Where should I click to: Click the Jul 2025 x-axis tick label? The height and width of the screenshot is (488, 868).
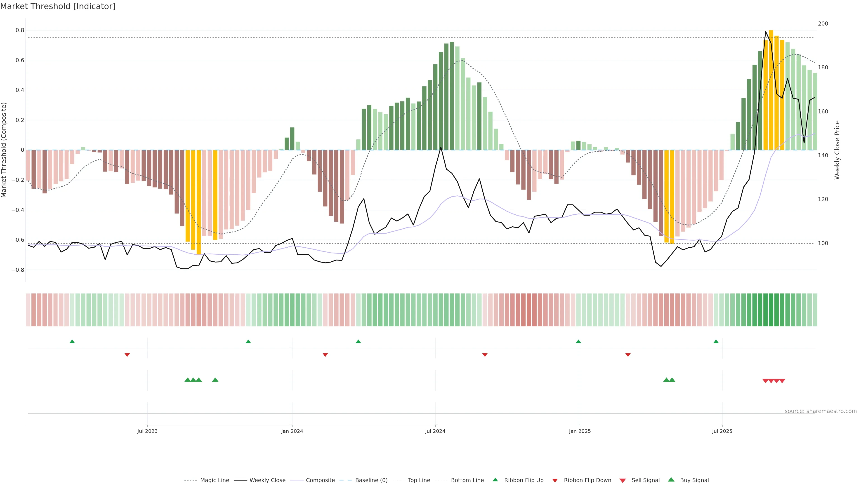722,431
